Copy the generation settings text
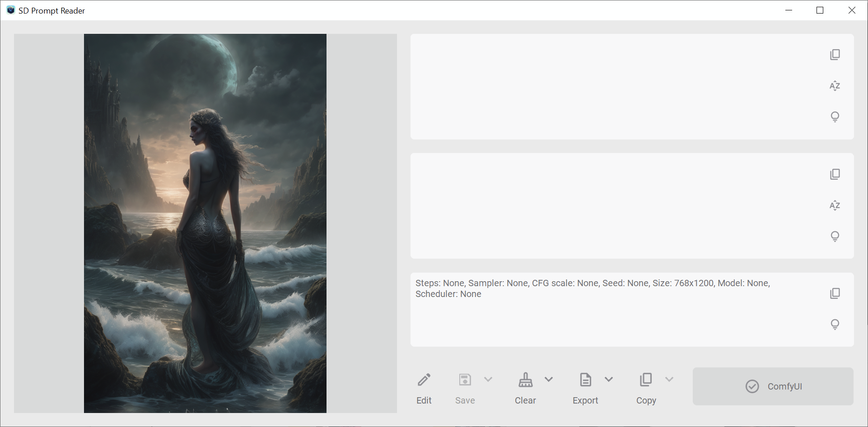Image resolution: width=868 pixels, height=427 pixels. (835, 293)
